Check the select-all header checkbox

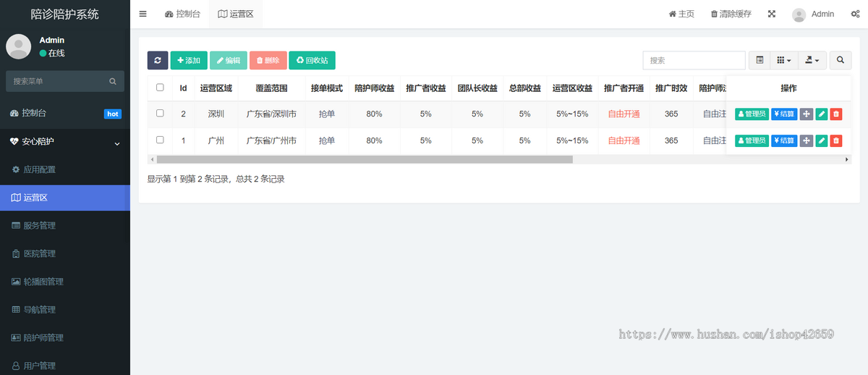[x=160, y=88]
